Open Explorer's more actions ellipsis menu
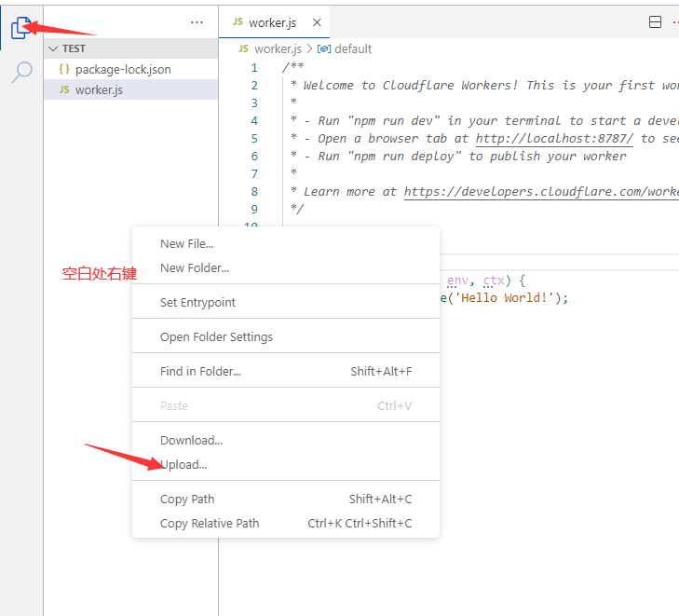Screen dimensions: 679x616 197,22
